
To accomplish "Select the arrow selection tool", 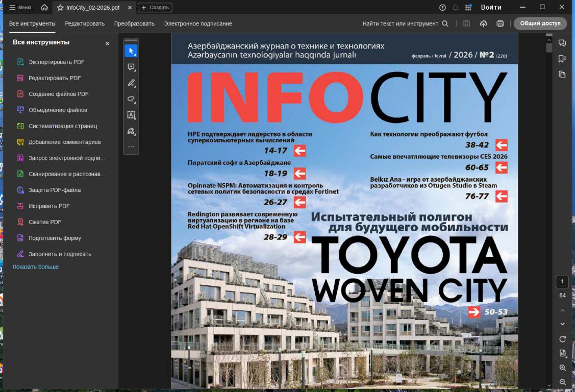I will [131, 51].
